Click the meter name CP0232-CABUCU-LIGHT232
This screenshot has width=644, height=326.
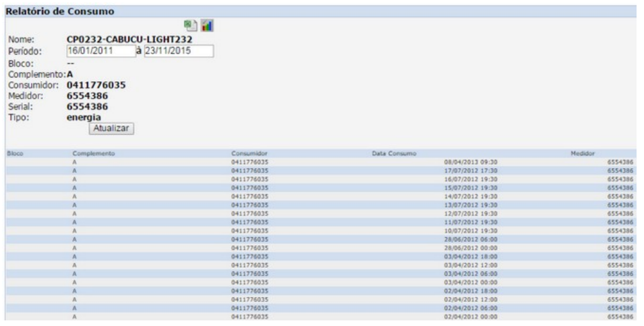pyautogui.click(x=133, y=40)
